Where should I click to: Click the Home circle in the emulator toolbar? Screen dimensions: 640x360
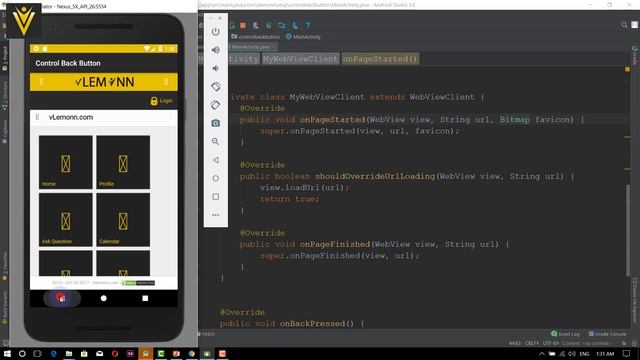point(216,178)
